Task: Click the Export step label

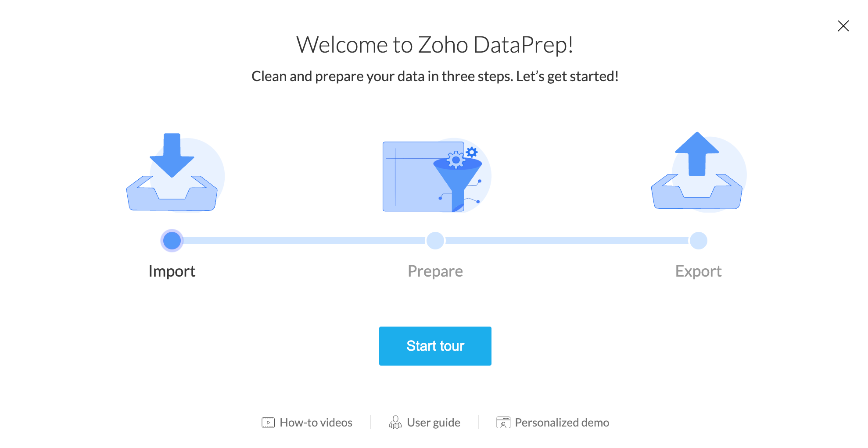Action: [x=698, y=271]
